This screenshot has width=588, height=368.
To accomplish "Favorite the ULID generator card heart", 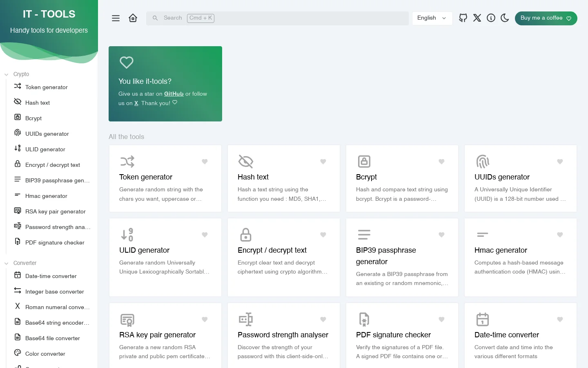I will click(205, 235).
